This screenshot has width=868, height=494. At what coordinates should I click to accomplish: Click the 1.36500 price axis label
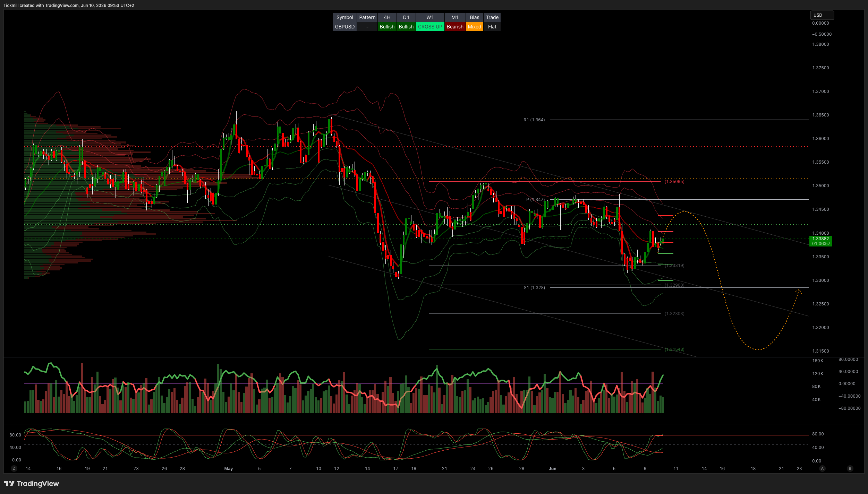click(x=820, y=115)
